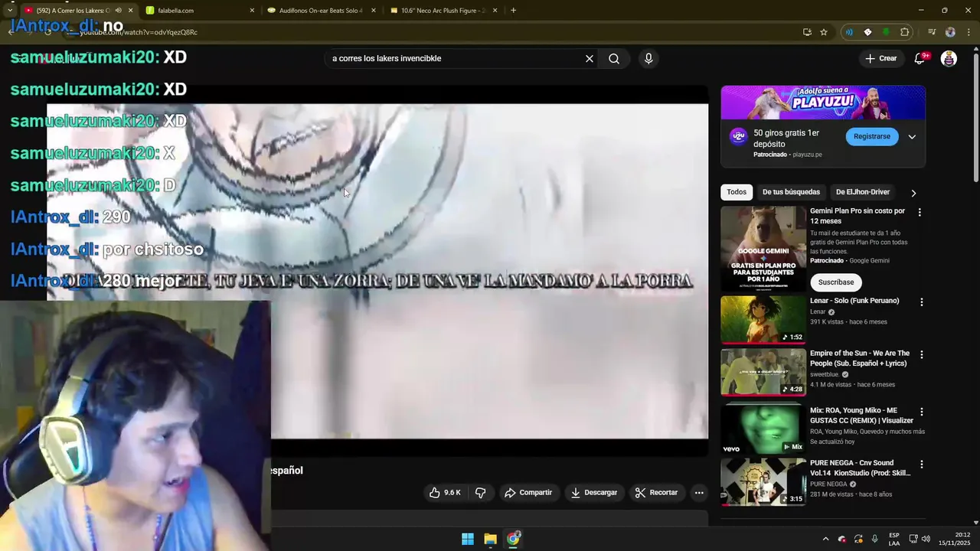Open Chrome from the taskbar

tap(513, 539)
